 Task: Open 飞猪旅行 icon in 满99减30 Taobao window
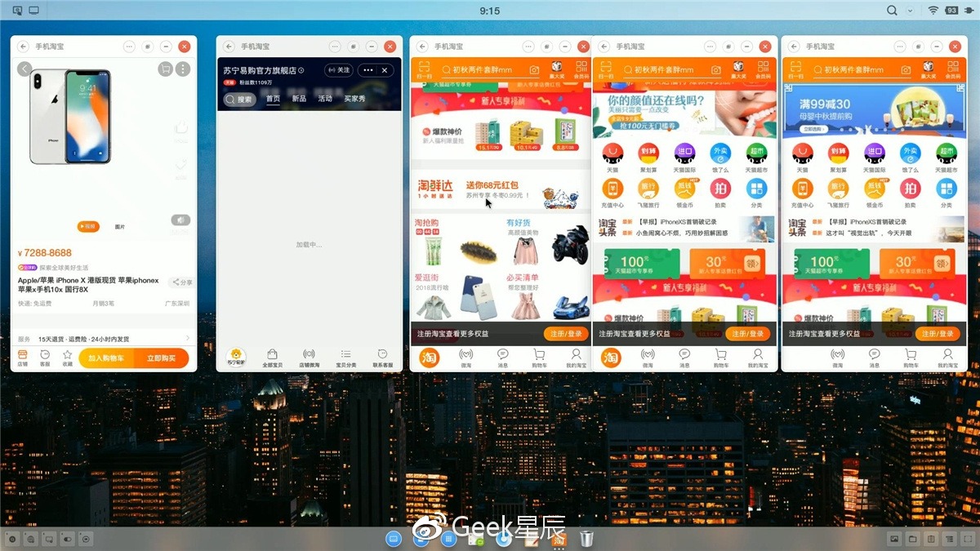coord(839,193)
